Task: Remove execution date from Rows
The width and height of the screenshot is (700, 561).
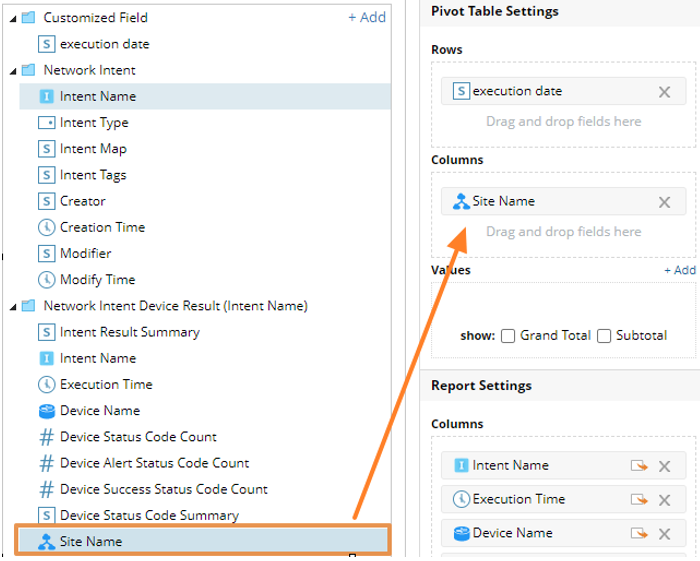Action: [664, 92]
